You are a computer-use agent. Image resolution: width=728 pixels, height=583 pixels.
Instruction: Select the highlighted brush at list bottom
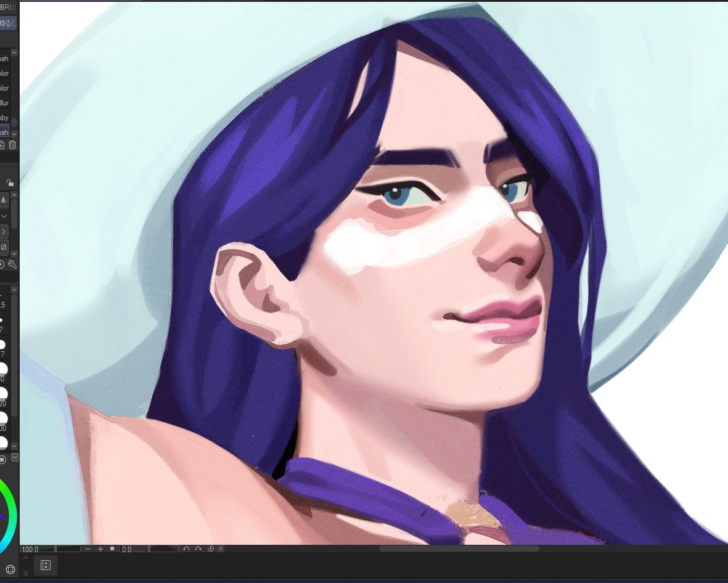[5, 132]
